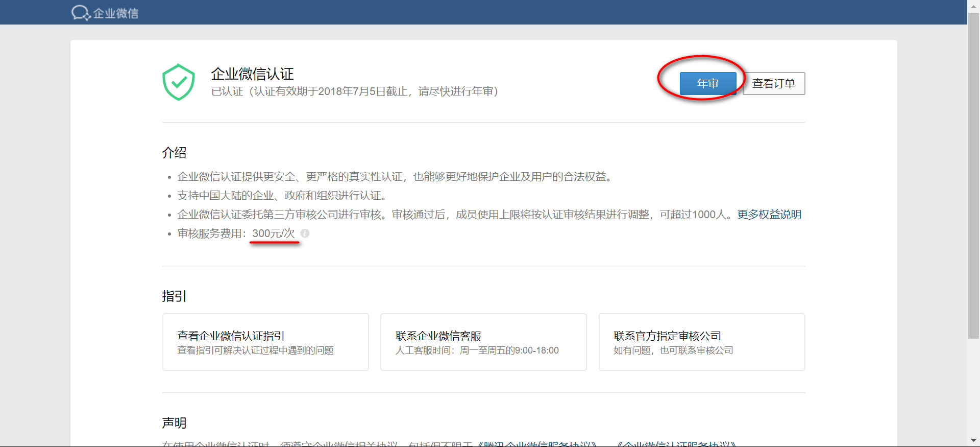980x447 pixels.
Task: Click the 企业微信 logo in header
Action: [x=105, y=13]
